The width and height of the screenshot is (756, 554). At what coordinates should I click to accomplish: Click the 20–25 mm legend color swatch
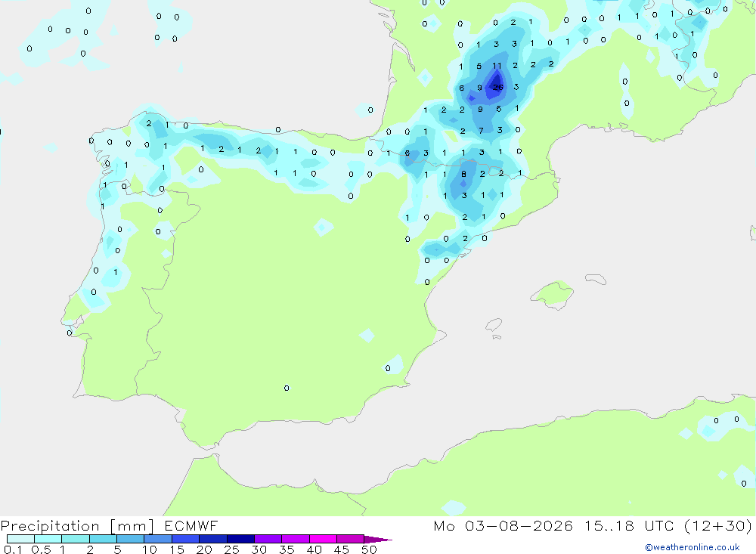pos(213,539)
